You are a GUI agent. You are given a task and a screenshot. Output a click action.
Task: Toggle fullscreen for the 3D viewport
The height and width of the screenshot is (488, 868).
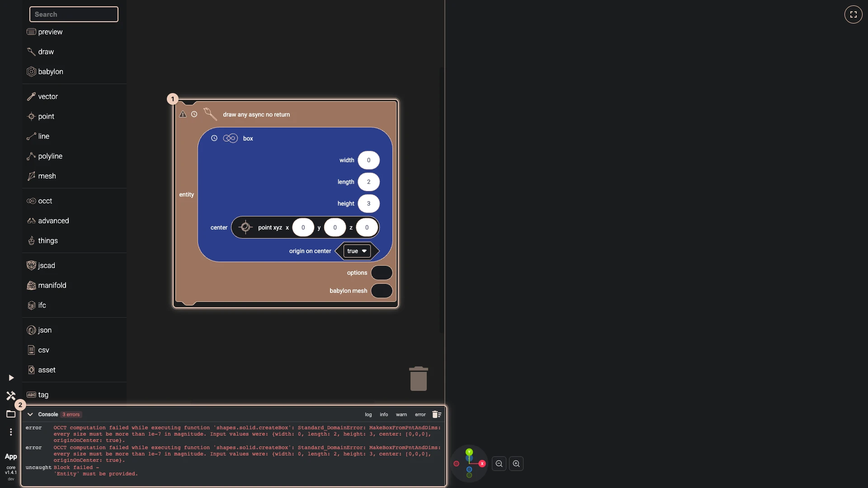pyautogui.click(x=853, y=14)
